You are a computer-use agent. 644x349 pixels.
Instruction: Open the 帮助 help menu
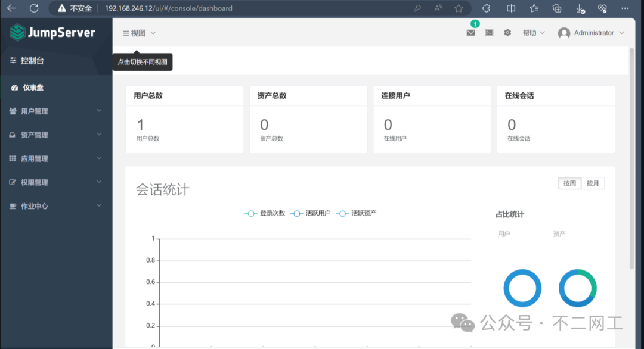[533, 33]
